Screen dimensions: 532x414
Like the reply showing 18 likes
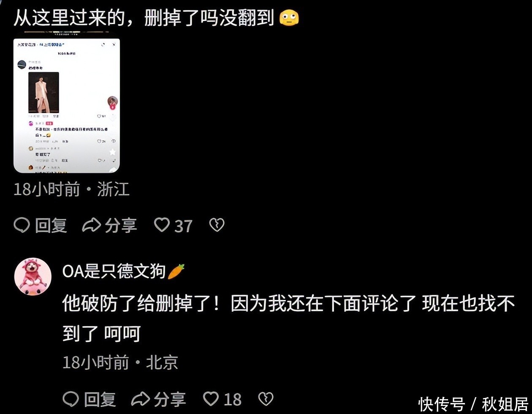[x=211, y=398]
